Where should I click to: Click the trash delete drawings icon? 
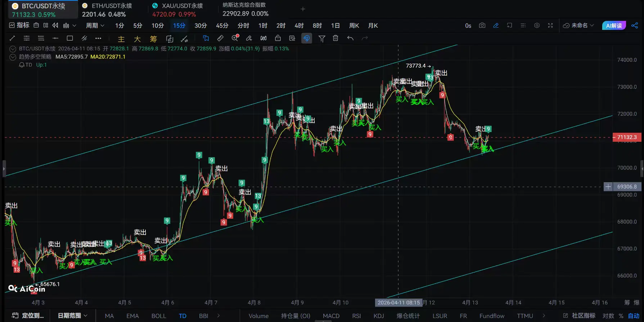(335, 38)
